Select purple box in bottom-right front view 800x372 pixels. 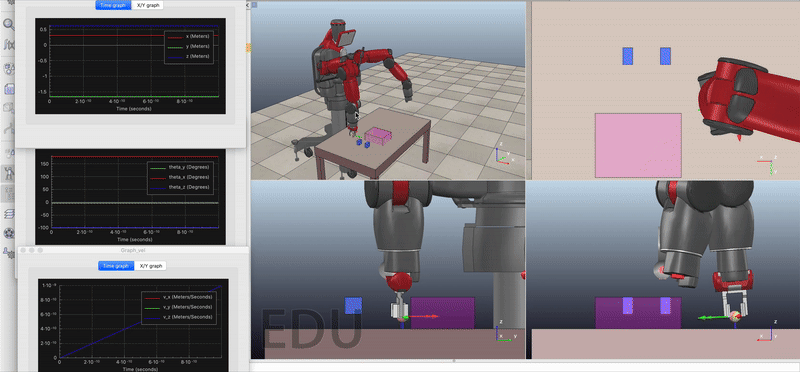(638, 313)
